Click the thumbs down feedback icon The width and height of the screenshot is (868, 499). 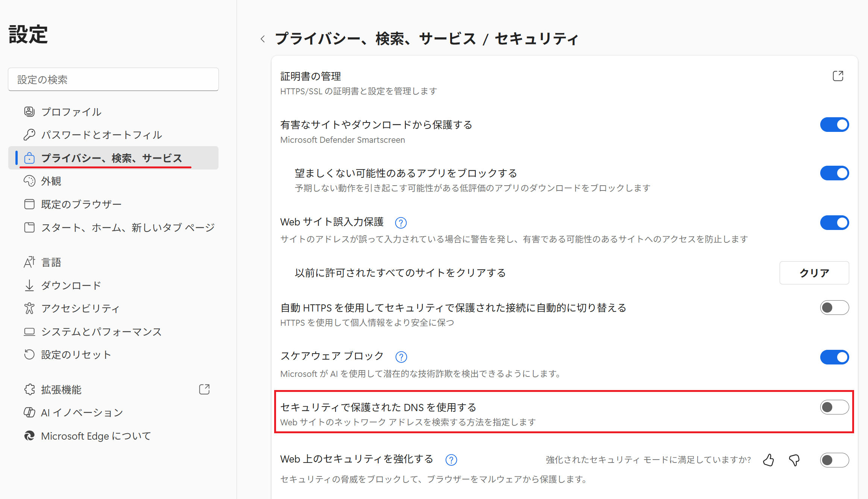pyautogui.click(x=794, y=460)
